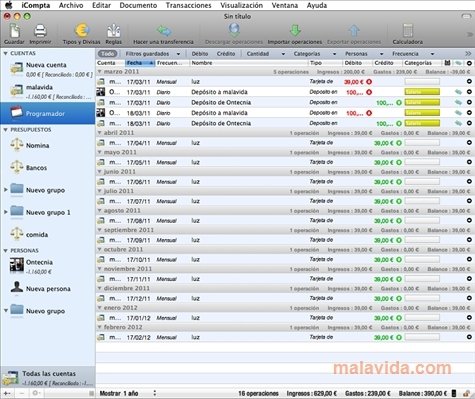Toggle red status circle on 17/03/11 Depósito a malavida

369,92
